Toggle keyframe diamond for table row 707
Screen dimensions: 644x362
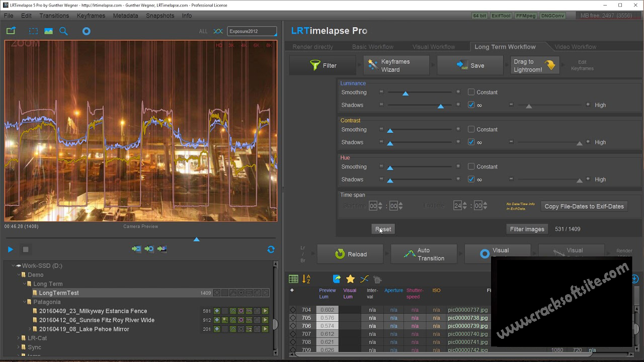pyautogui.click(x=293, y=334)
